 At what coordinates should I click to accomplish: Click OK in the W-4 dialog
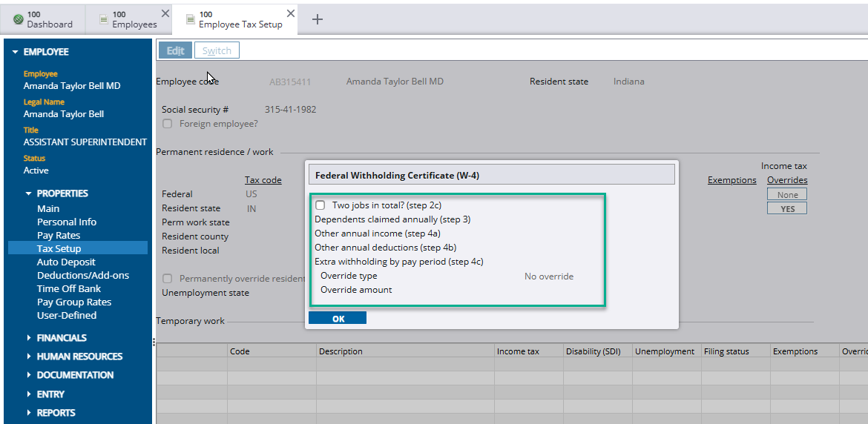tap(338, 319)
